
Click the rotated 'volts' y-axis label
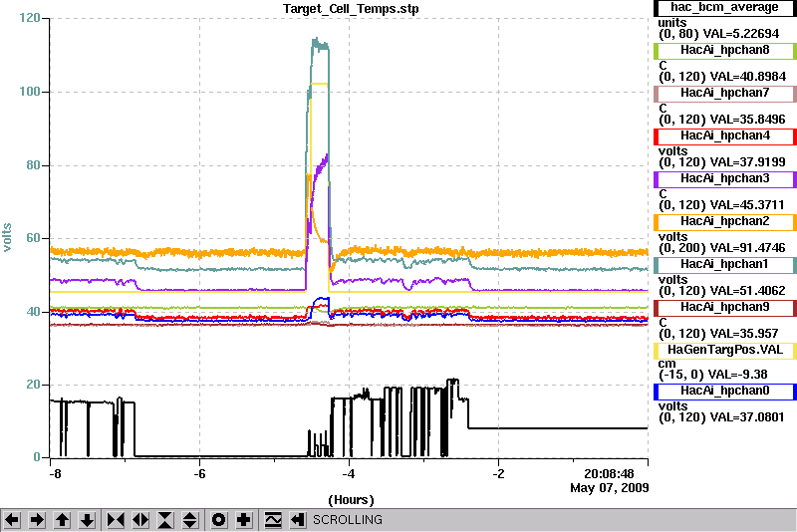tap(7, 238)
